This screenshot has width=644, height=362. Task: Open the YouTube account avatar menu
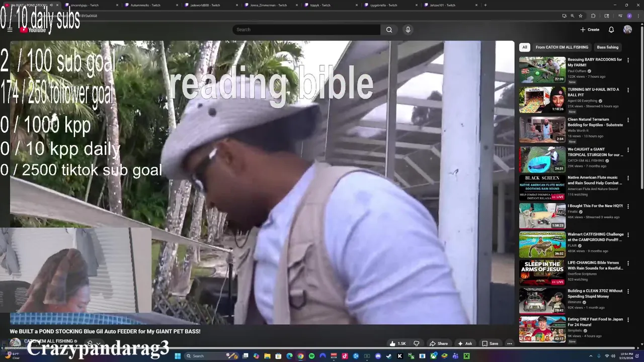[x=627, y=30]
